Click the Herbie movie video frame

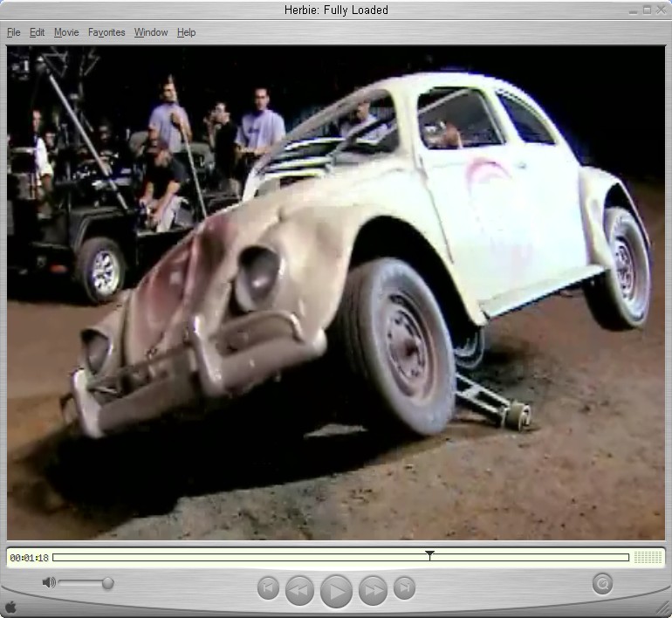(336, 292)
